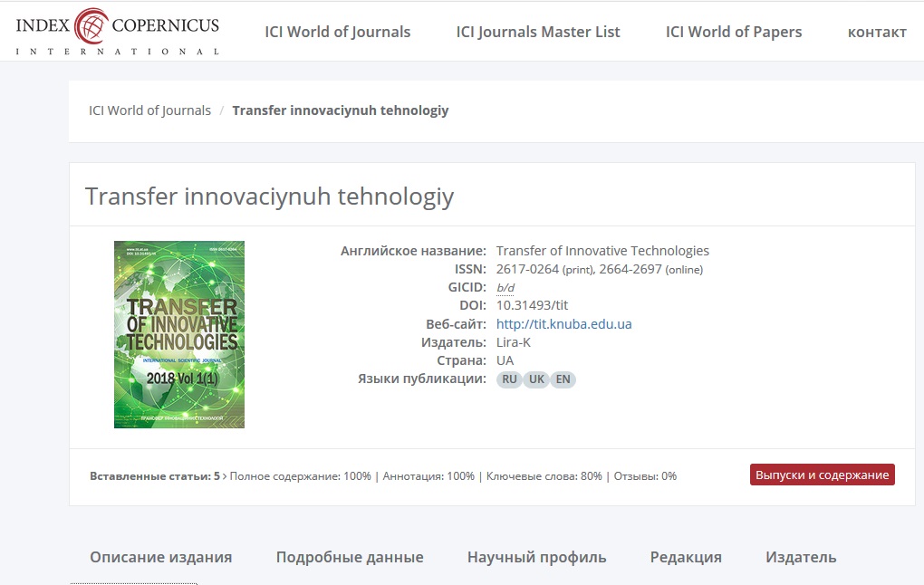Select Transfer innovaciynuh tehnologiy breadcrumb text
The width and height of the screenshot is (924, 585).
341,110
